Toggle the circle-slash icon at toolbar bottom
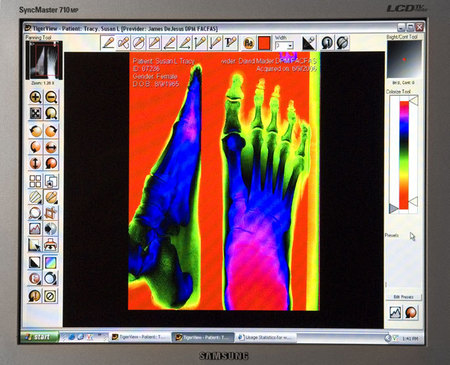The image size is (450, 365). (50, 296)
